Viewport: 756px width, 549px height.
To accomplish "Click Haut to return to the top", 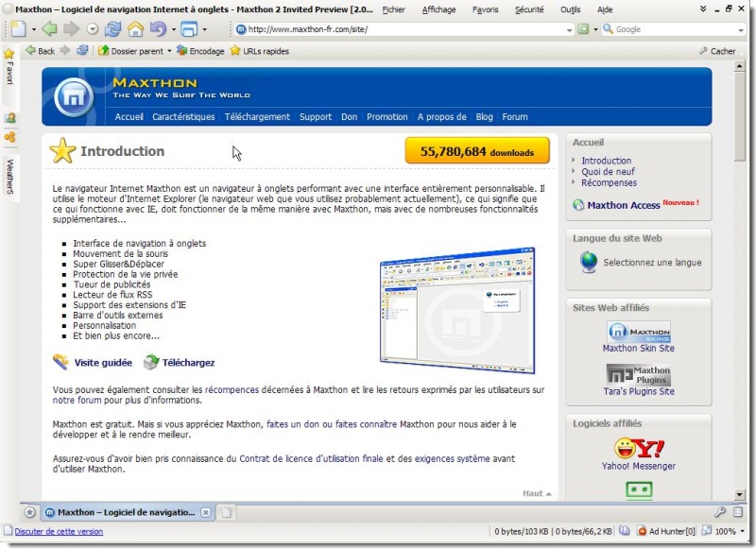I will pos(537,493).
